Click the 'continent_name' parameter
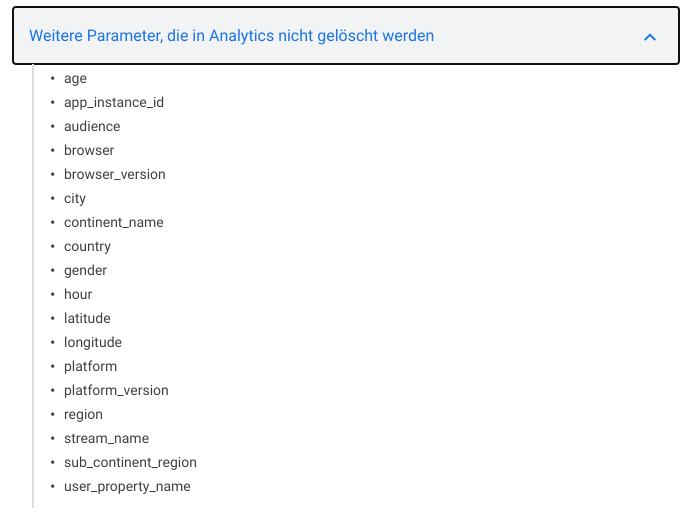 pyautogui.click(x=113, y=222)
